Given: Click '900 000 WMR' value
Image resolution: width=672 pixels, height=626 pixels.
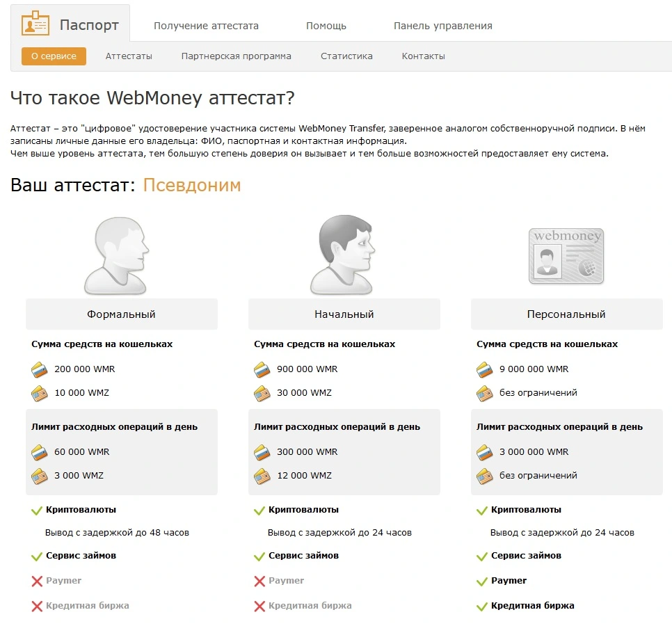Looking at the screenshot, I should 307,369.
